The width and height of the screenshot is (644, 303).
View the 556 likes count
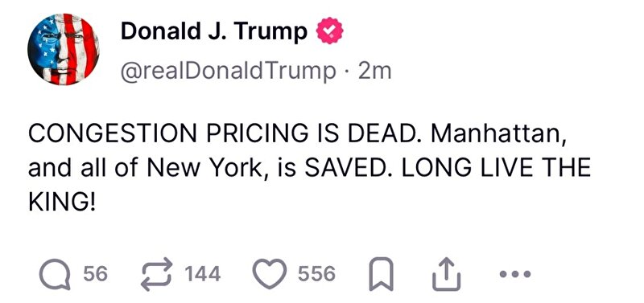(x=316, y=273)
